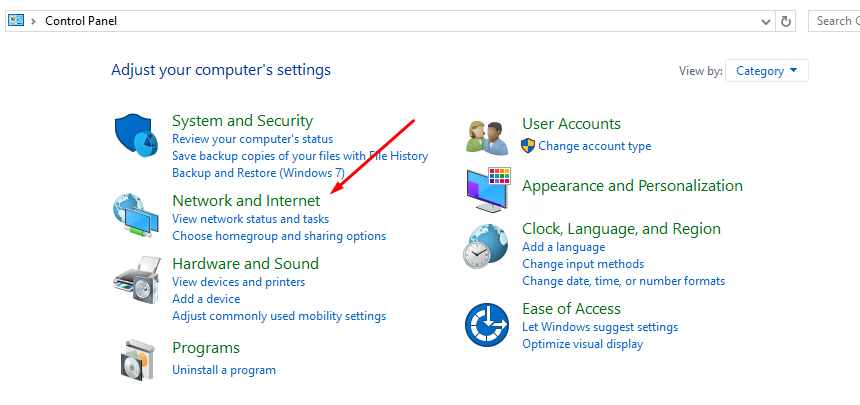
Task: Open the Network and Internet category
Action: point(246,200)
